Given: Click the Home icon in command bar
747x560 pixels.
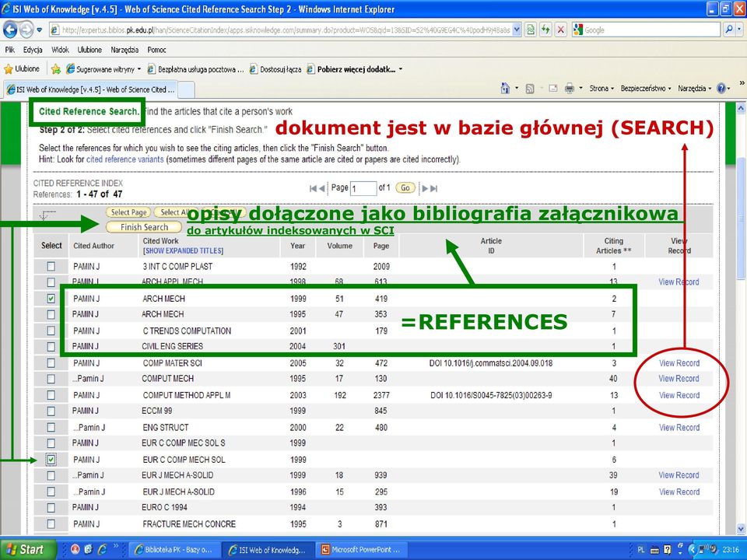Looking at the screenshot, I should tap(505, 88).
